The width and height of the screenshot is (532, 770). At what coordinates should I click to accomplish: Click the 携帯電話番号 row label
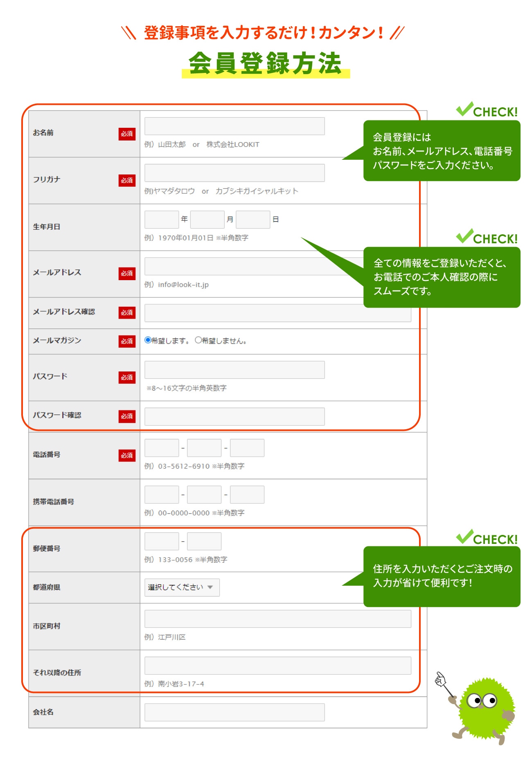click(54, 502)
